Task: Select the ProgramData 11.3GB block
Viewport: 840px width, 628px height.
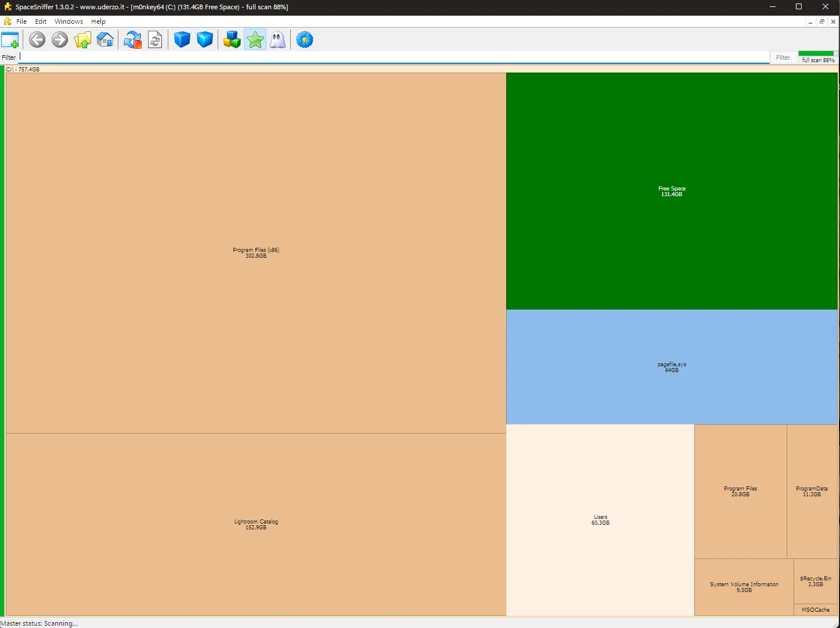Action: (x=812, y=492)
